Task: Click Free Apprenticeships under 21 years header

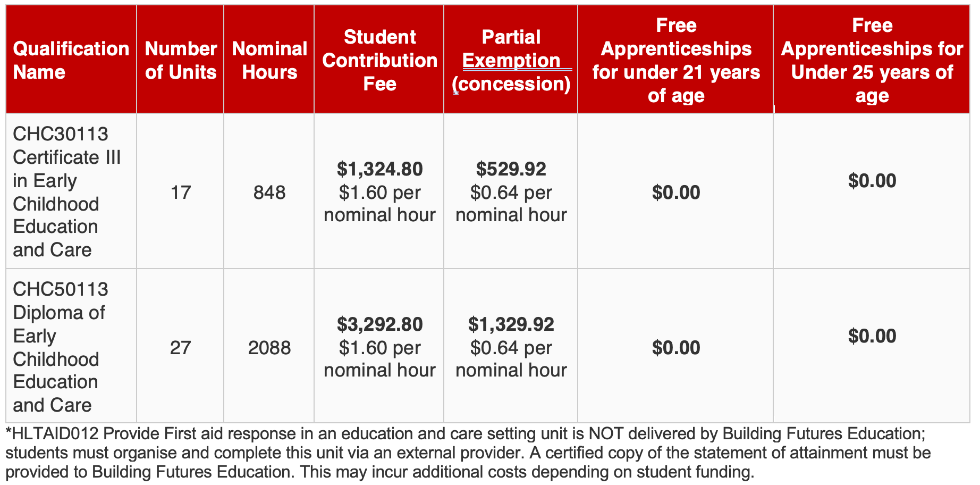Action: coord(675,60)
